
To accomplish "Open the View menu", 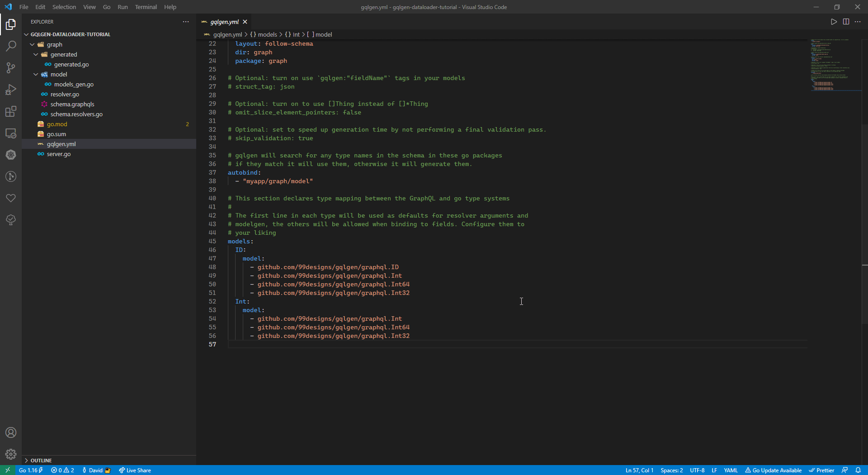I will pos(90,7).
